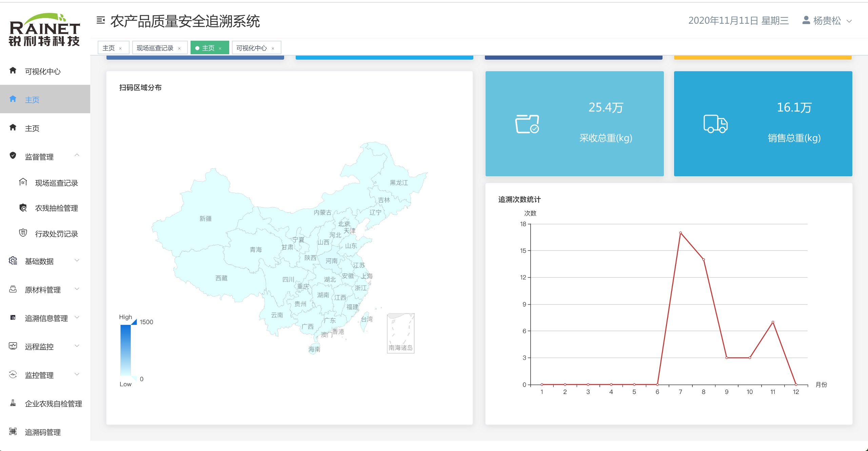
Task: Click the folder check icon on 采收总重 card
Action: tap(527, 124)
